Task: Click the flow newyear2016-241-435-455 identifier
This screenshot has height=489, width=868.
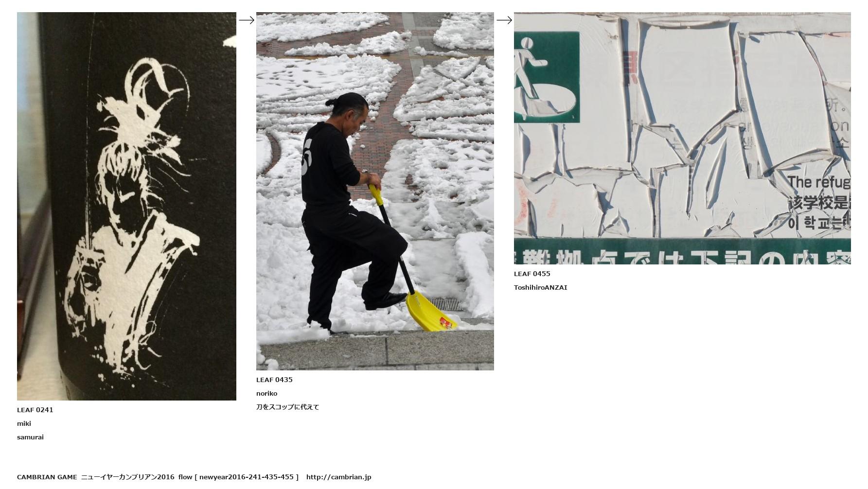Action: point(238,477)
